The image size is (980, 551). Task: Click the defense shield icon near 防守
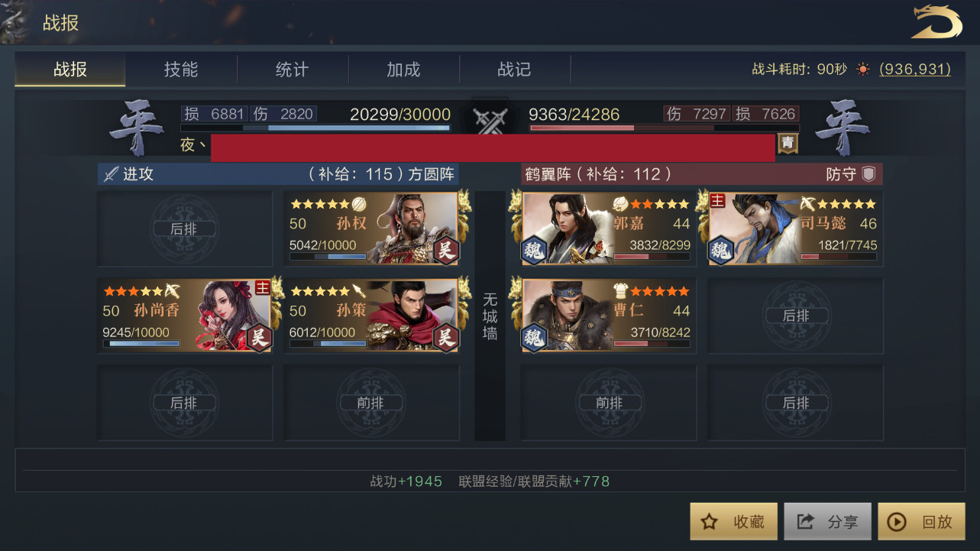tap(868, 173)
